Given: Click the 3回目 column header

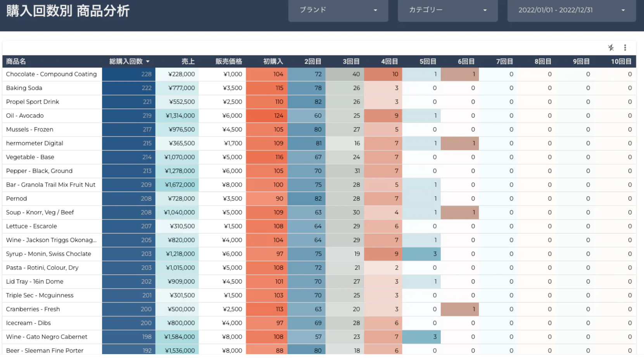Looking at the screenshot, I should point(351,62).
